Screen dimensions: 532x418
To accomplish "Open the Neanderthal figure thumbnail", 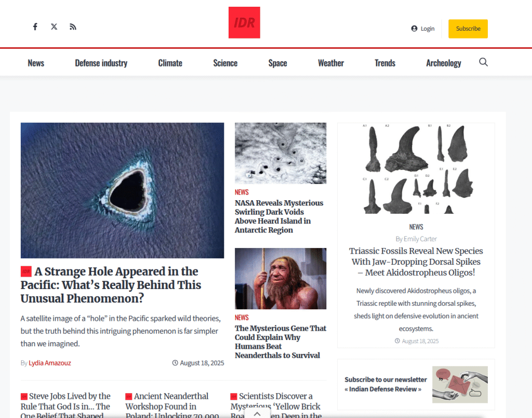I will coord(281,279).
